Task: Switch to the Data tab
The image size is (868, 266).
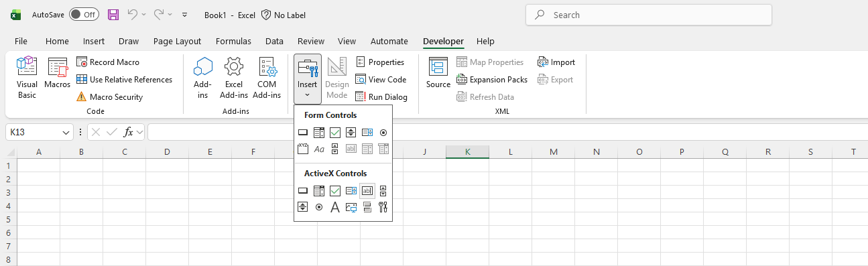Action: tap(274, 41)
